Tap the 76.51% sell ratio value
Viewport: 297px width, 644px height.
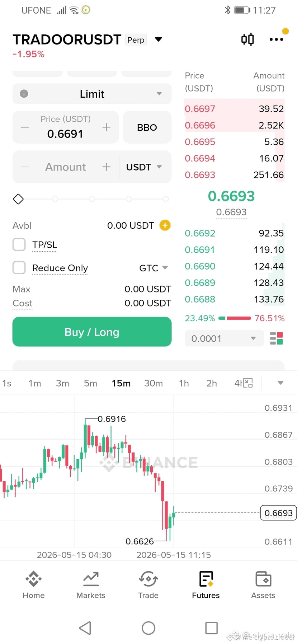[269, 318]
